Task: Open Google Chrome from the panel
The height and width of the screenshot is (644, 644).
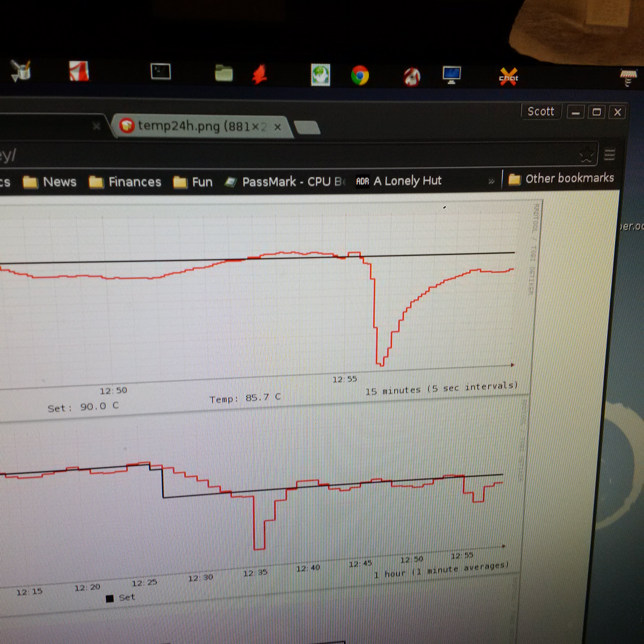Action: 360,75
